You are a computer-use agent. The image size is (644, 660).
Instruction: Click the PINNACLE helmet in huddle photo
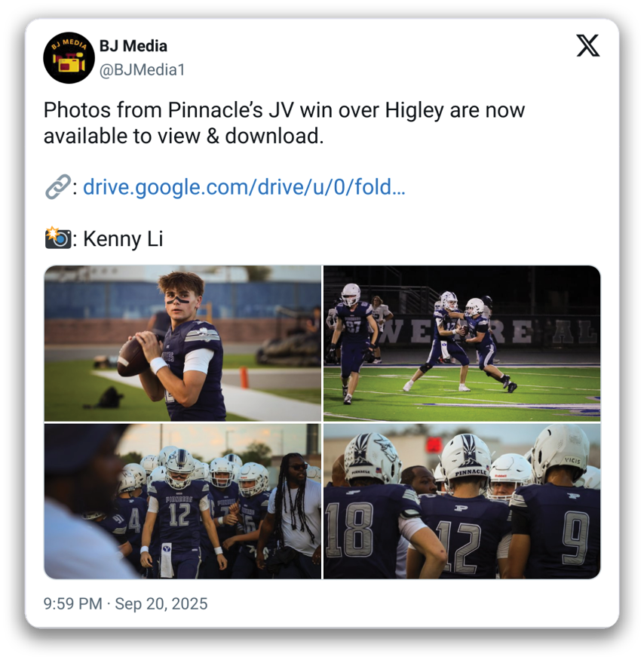point(466,462)
